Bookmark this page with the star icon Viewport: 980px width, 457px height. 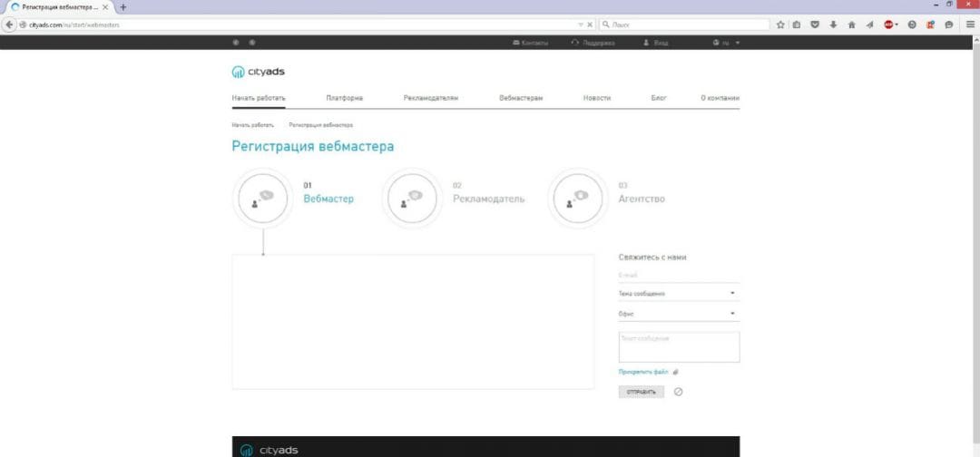tap(780, 25)
